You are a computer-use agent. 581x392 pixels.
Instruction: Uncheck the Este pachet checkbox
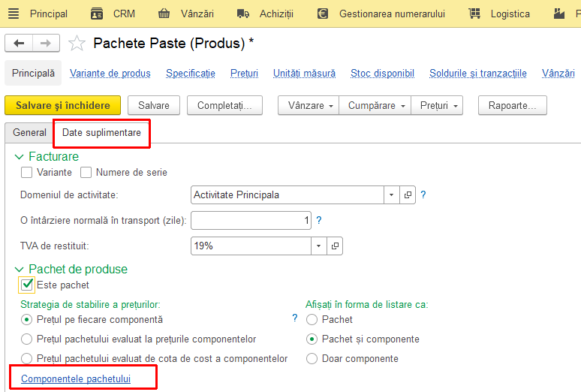coord(27,285)
